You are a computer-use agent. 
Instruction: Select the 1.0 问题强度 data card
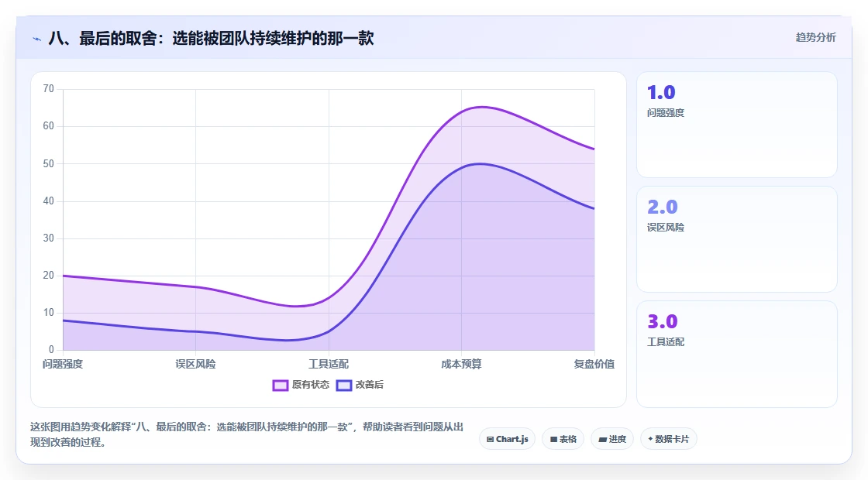click(x=737, y=125)
